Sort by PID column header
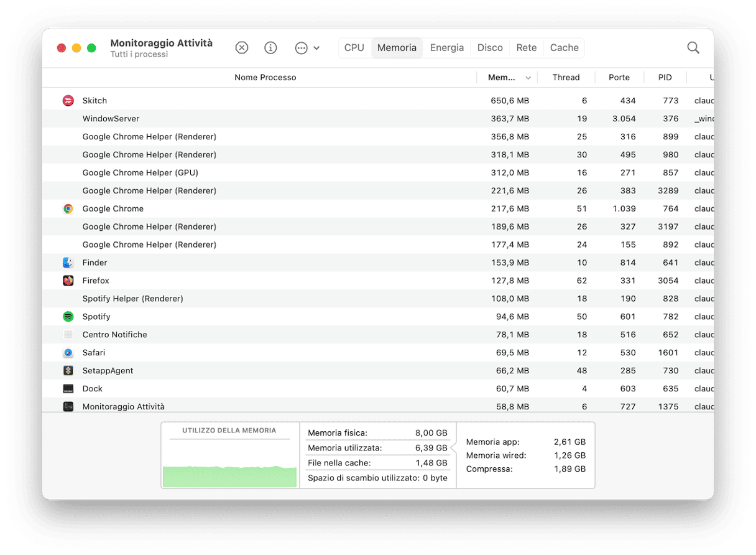The width and height of the screenshot is (756, 555). pyautogui.click(x=665, y=78)
